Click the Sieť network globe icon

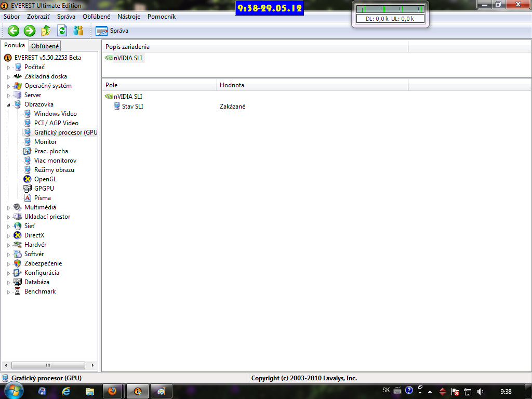coord(18,226)
